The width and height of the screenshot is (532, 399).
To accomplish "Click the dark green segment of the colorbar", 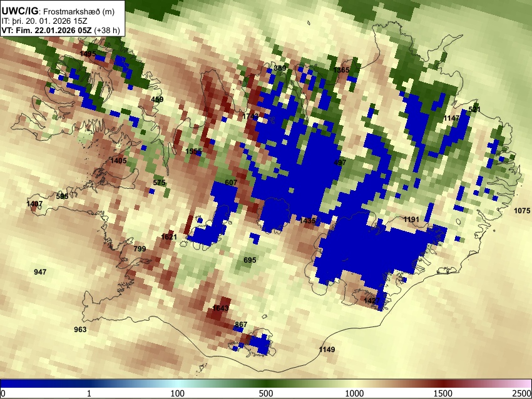I will pos(266,383).
